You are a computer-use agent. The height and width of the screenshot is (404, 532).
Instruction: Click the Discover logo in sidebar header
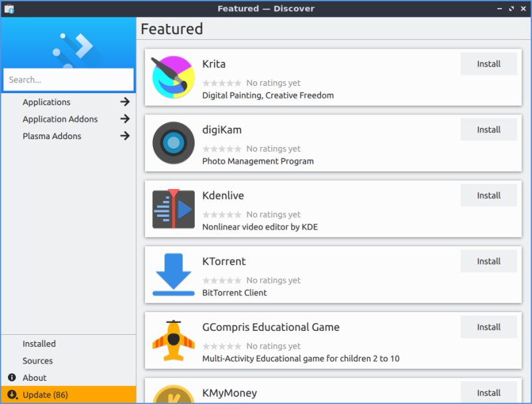tap(73, 47)
